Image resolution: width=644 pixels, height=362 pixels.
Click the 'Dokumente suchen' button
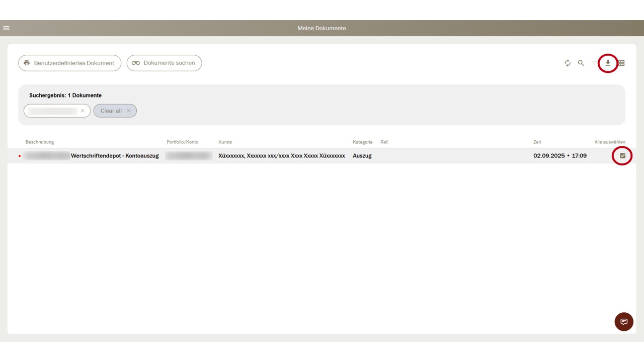pos(164,63)
